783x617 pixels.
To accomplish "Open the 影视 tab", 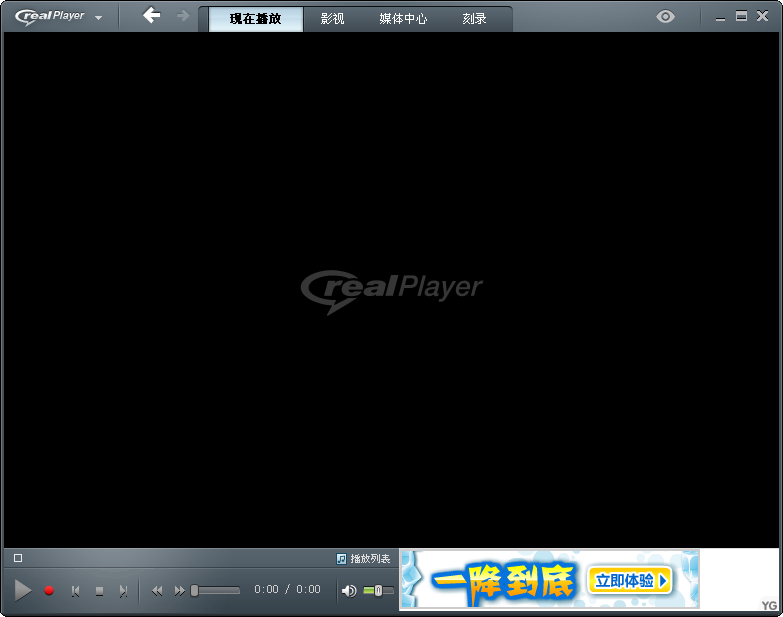I will click(332, 19).
